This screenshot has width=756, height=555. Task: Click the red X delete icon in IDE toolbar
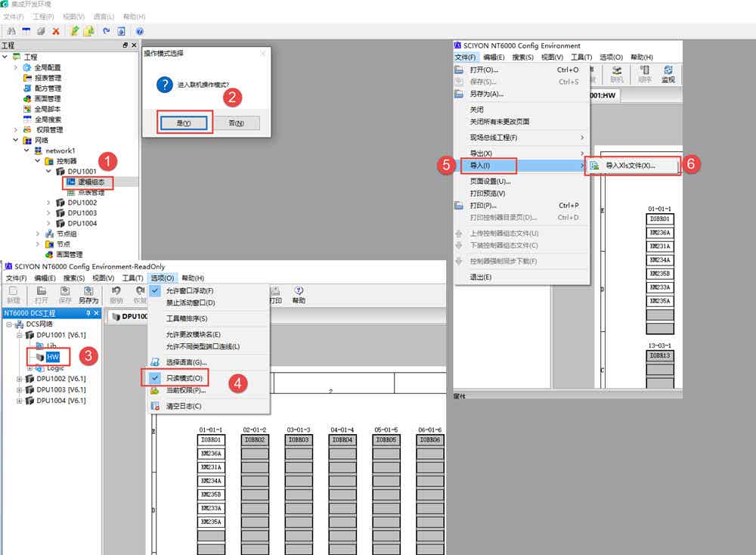56,31
